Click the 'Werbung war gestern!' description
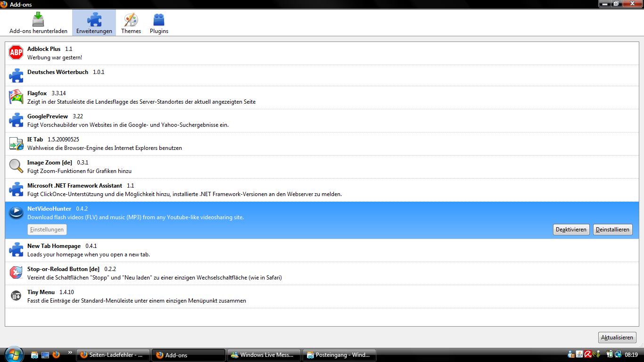The height and width of the screenshot is (362, 644). point(55,58)
